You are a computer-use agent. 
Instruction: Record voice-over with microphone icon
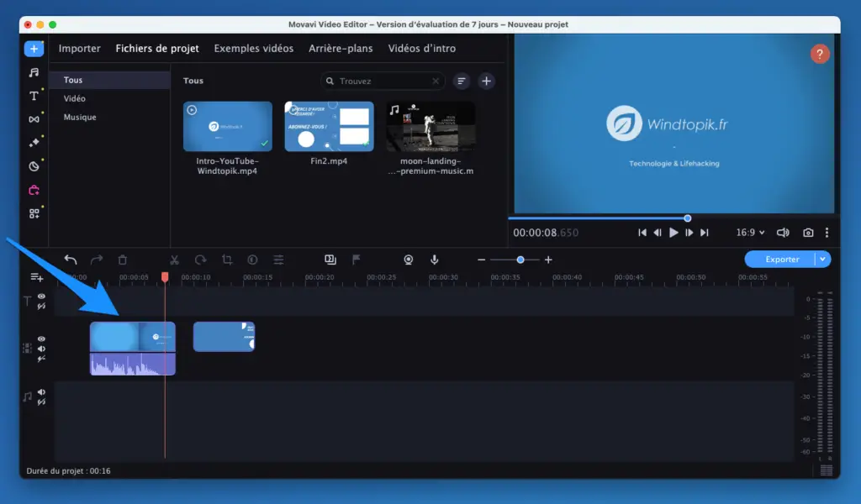pos(435,260)
